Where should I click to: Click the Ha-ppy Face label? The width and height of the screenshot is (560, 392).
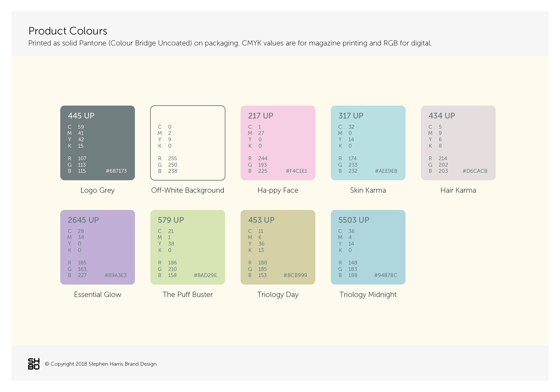tap(278, 190)
